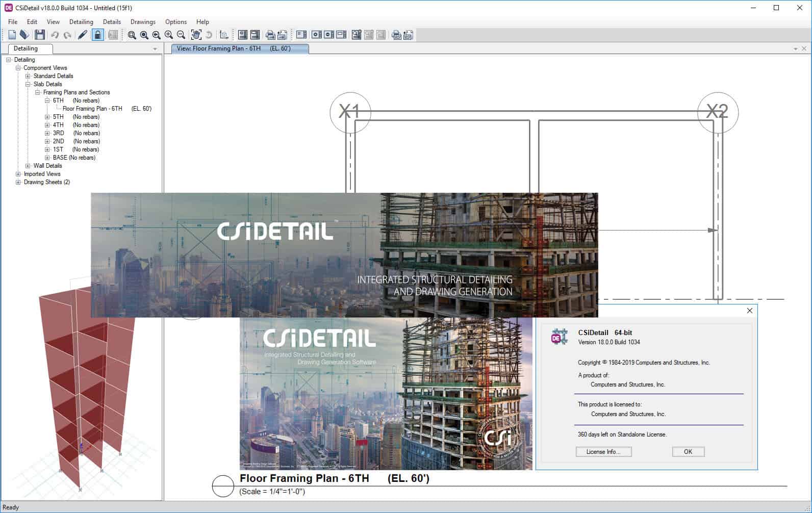The width and height of the screenshot is (812, 513).
Task: Click the Open file toolbar icon
Action: pos(24,35)
